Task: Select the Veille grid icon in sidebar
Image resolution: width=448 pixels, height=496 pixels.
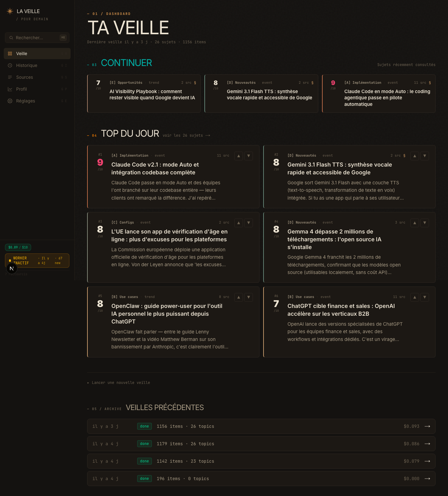Action: pos(10,53)
